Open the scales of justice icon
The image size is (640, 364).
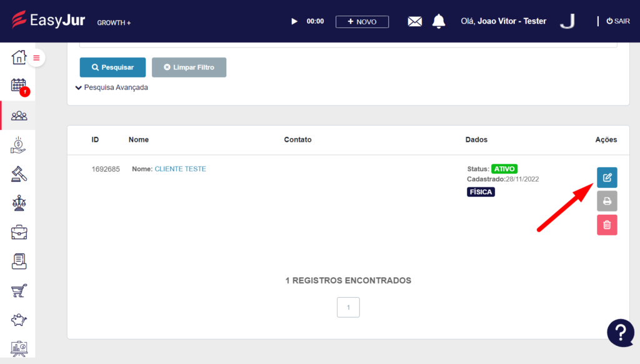[19, 203]
